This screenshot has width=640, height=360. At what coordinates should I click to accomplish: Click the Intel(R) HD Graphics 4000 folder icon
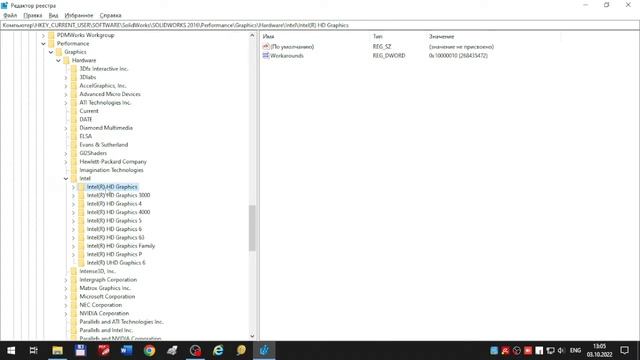point(81,212)
